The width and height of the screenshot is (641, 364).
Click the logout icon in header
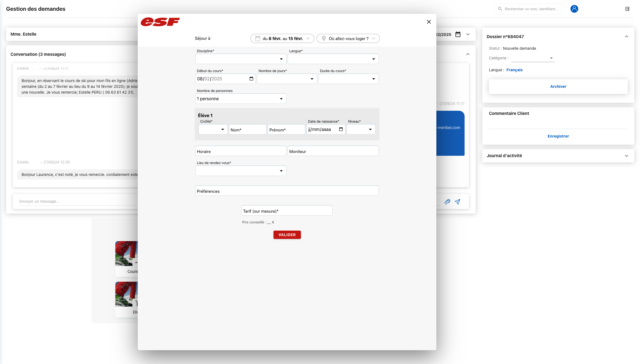(x=627, y=9)
